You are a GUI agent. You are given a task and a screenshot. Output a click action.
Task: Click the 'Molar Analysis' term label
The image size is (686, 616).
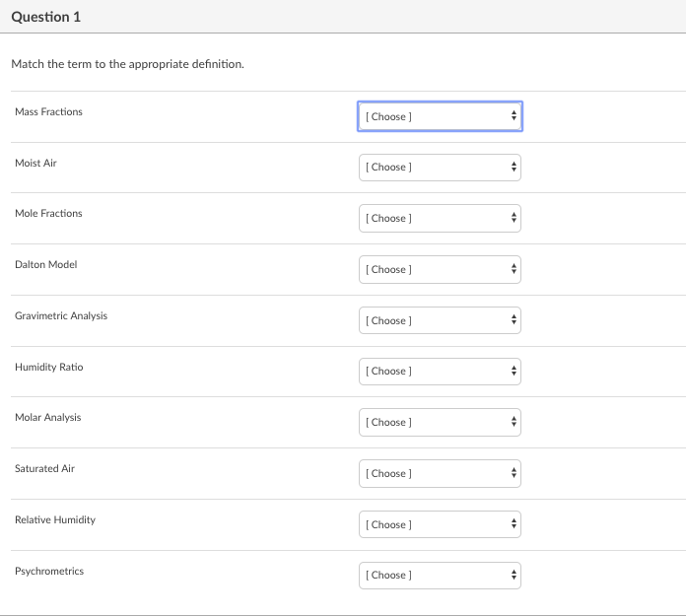click(48, 417)
